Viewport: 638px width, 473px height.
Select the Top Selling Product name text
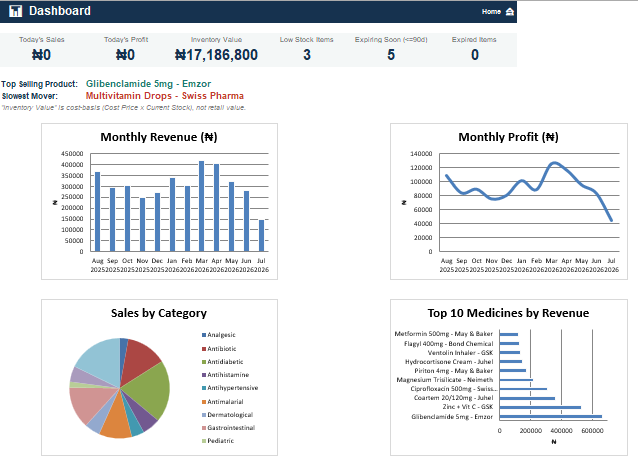(149, 84)
